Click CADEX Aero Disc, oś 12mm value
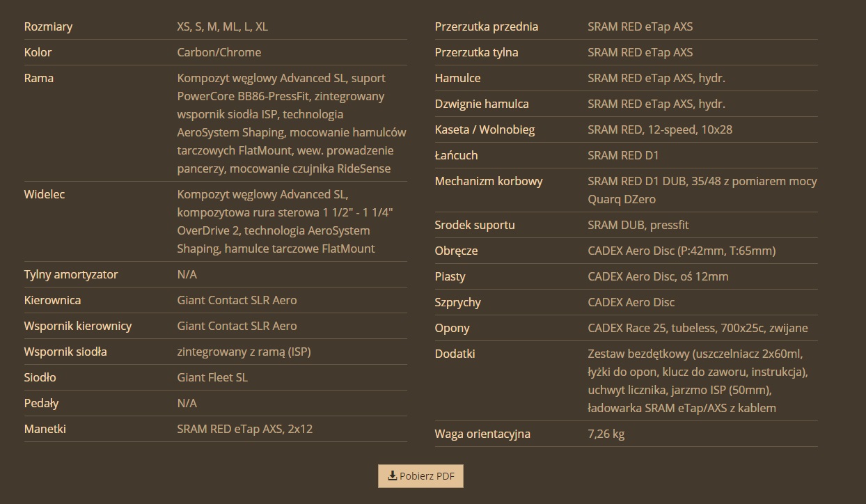 pos(659,276)
